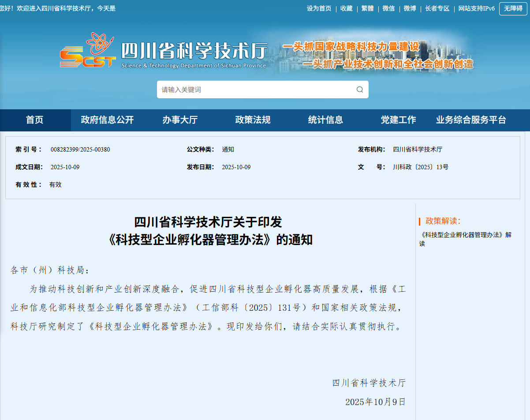Select the 政策法规 navigation item

[253, 120]
